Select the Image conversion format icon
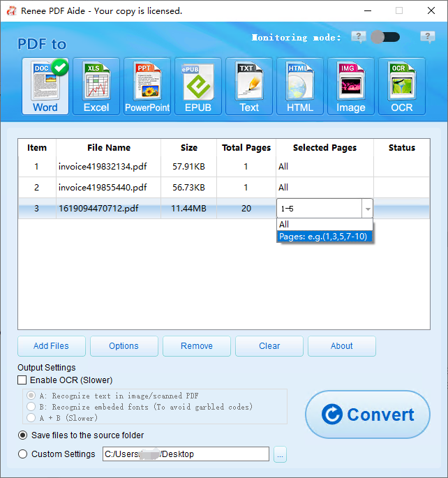Viewport: 448px width, 478px height. pyautogui.click(x=351, y=86)
